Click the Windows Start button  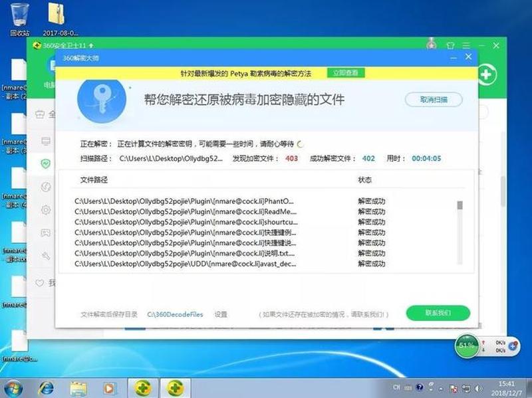(13, 389)
